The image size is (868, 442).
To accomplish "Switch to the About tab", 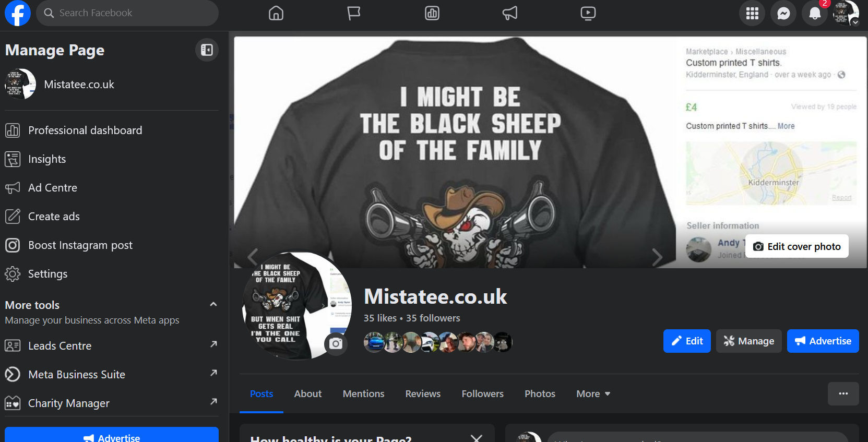I will (x=307, y=394).
